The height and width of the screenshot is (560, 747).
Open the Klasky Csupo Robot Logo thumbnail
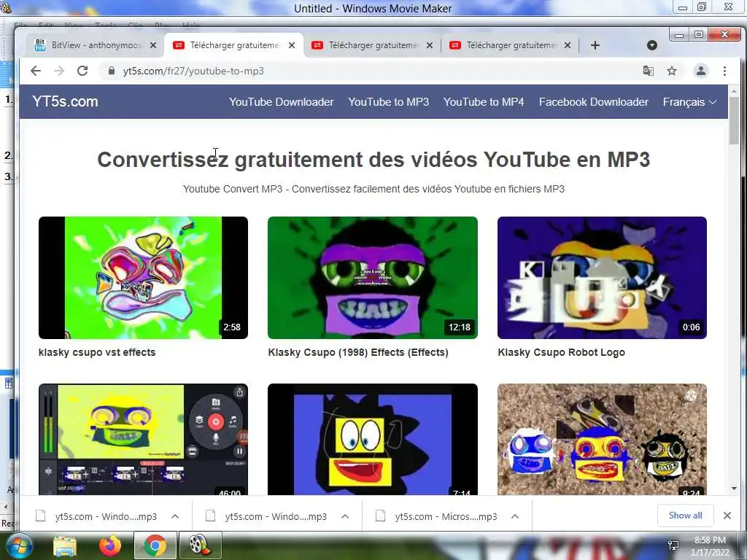602,278
